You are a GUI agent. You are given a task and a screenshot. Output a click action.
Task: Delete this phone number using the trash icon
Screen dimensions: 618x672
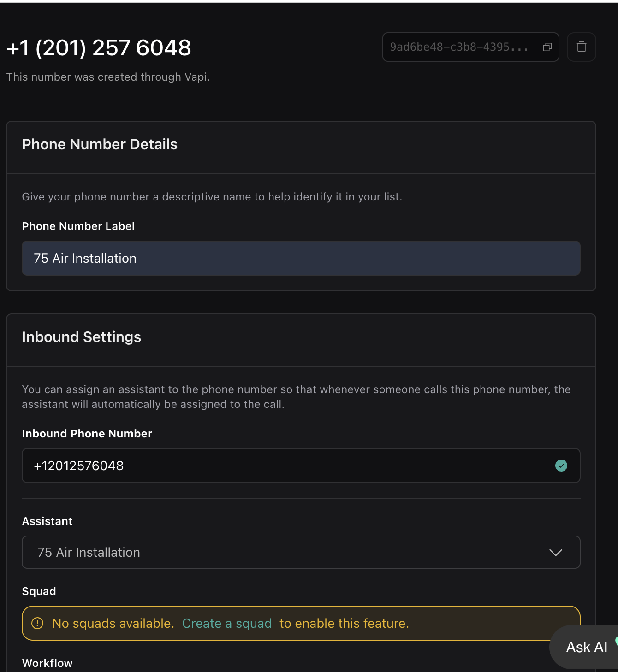tap(581, 47)
